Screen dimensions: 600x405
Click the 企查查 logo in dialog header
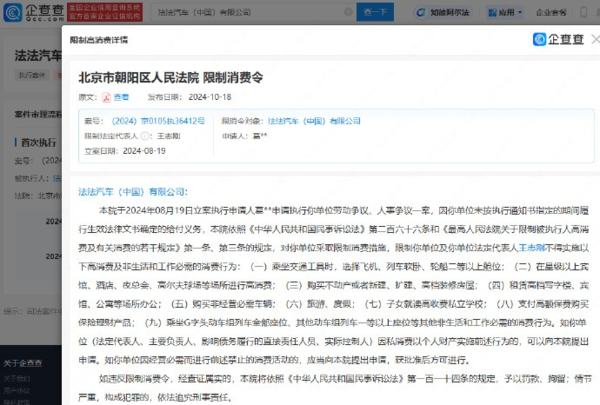click(558, 39)
